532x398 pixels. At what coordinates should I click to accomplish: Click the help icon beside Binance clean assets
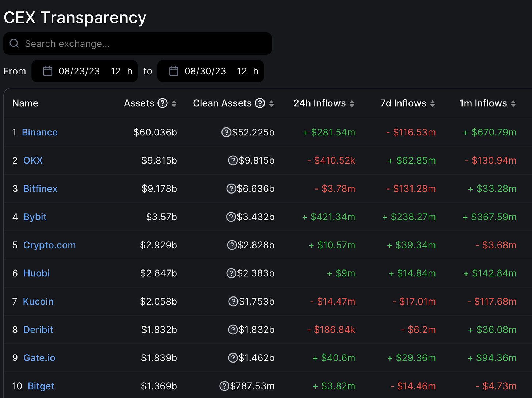[226, 132]
